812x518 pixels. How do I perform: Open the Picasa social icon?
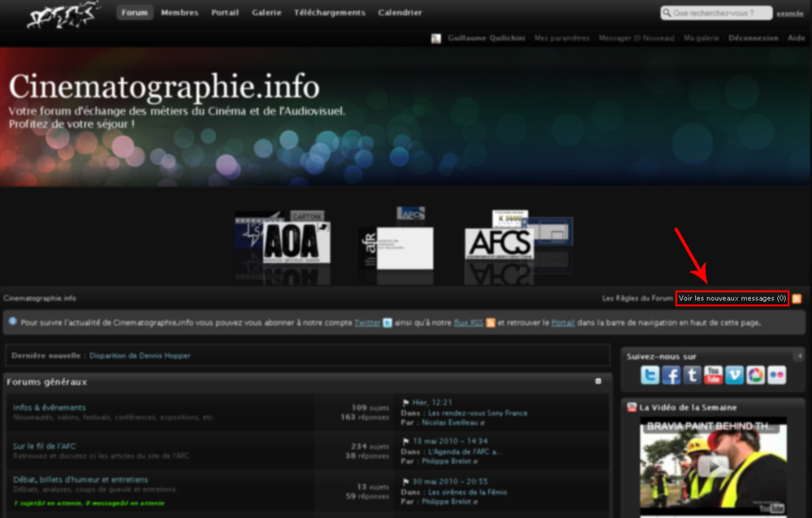pyautogui.click(x=755, y=375)
